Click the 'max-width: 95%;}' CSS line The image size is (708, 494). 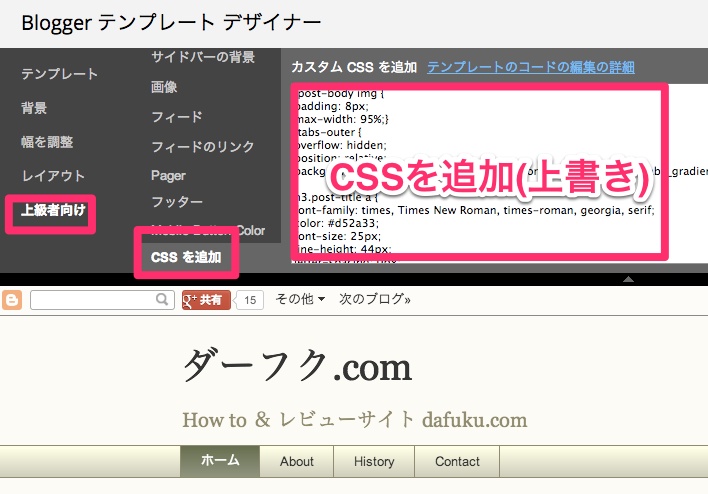[x=343, y=119]
